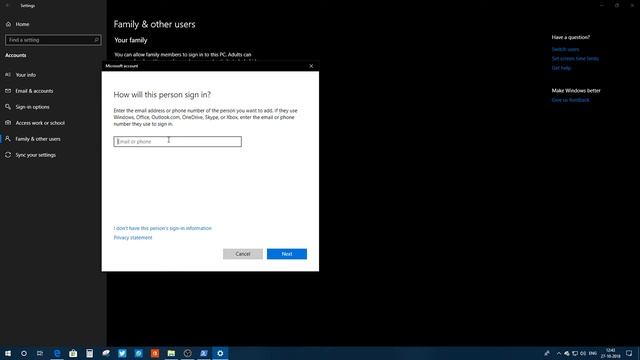Click the Access work or school briefcase icon
640x360 pixels.
pyautogui.click(x=8, y=122)
